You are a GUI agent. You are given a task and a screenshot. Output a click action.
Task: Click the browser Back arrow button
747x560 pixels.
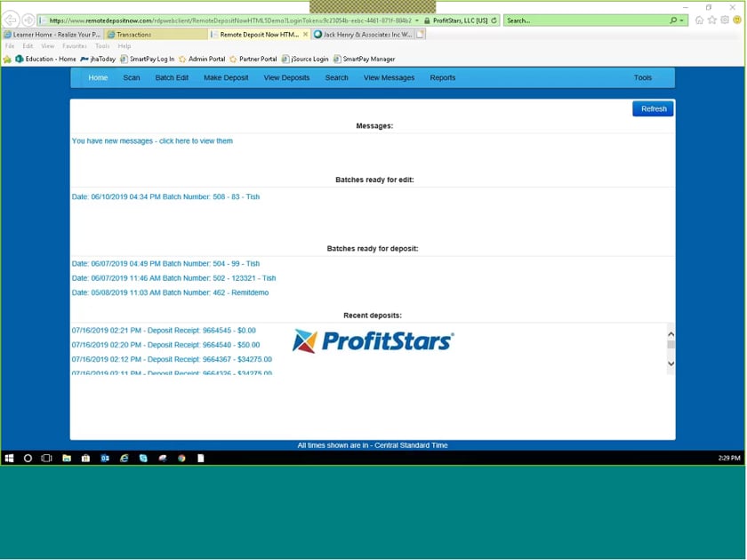coord(11,20)
